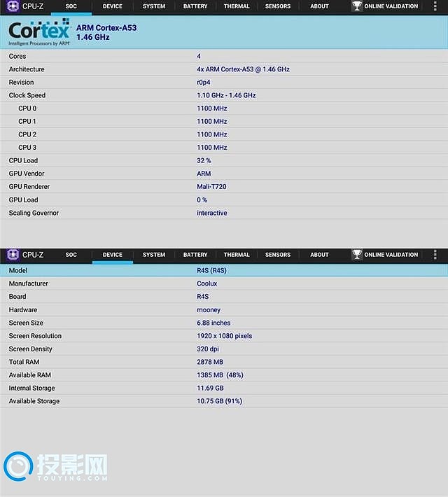
Task: Click the Hardware value 'mooney'
Action: 209,310
